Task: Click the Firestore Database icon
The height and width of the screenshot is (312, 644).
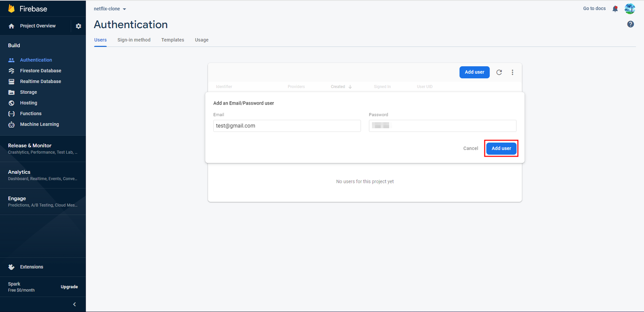Action: [11, 71]
